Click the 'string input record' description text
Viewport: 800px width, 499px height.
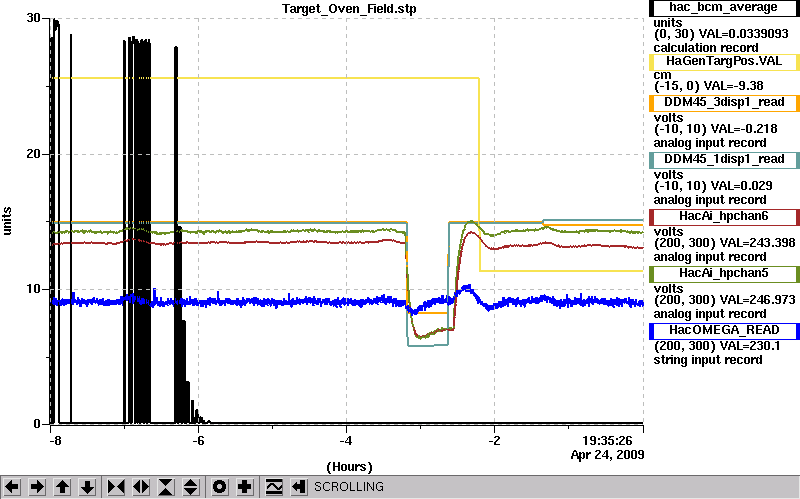coord(708,360)
